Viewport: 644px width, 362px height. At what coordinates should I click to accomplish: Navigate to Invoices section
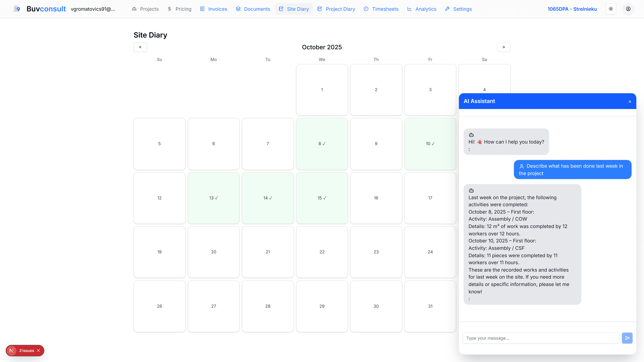(x=214, y=9)
